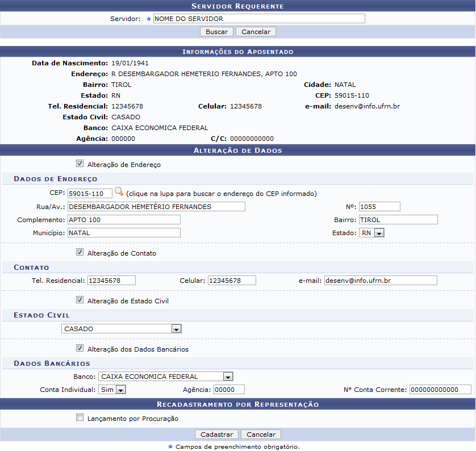Submit form with Cadastrar button
The width and height of the screenshot is (476, 451).
pyautogui.click(x=216, y=435)
